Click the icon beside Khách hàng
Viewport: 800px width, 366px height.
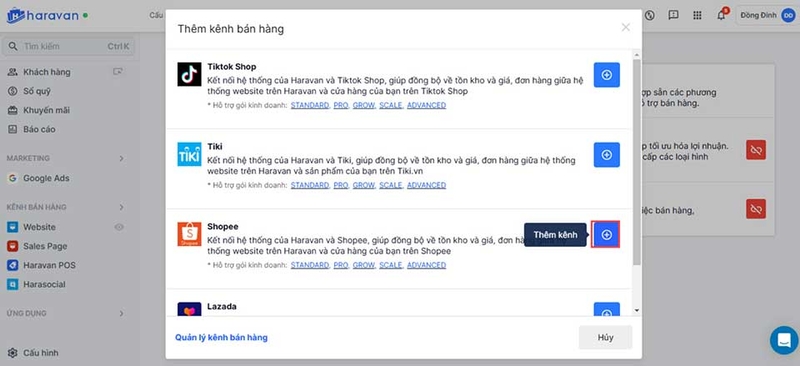[118, 72]
